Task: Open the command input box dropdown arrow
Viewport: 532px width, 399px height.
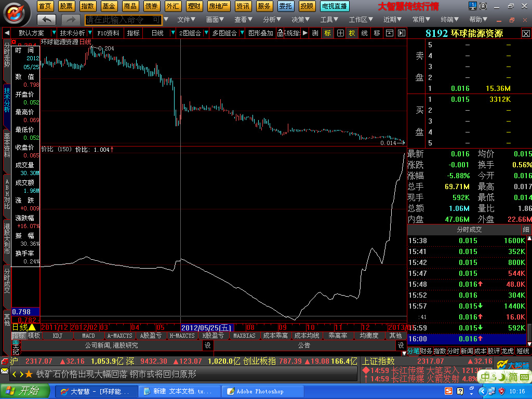Action: tap(166, 19)
